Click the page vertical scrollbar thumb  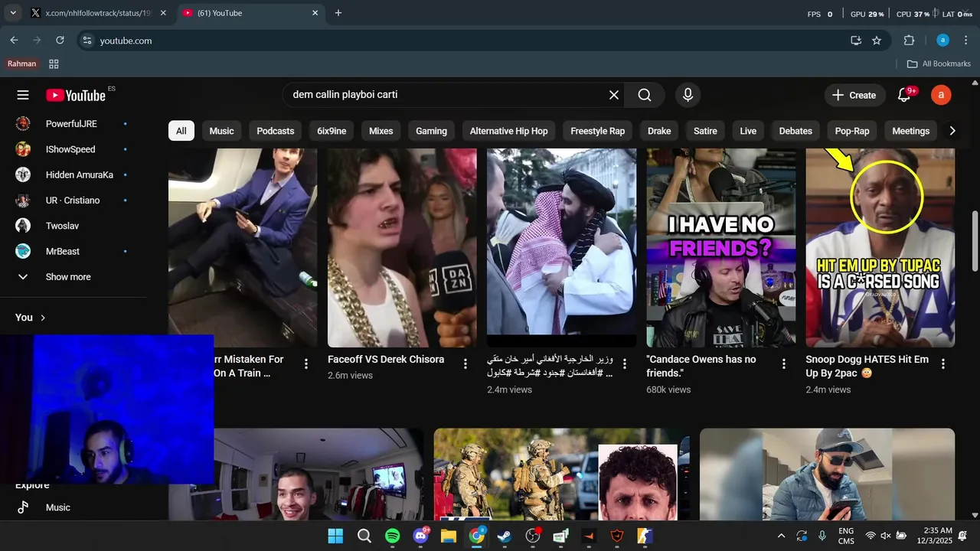[975, 240]
